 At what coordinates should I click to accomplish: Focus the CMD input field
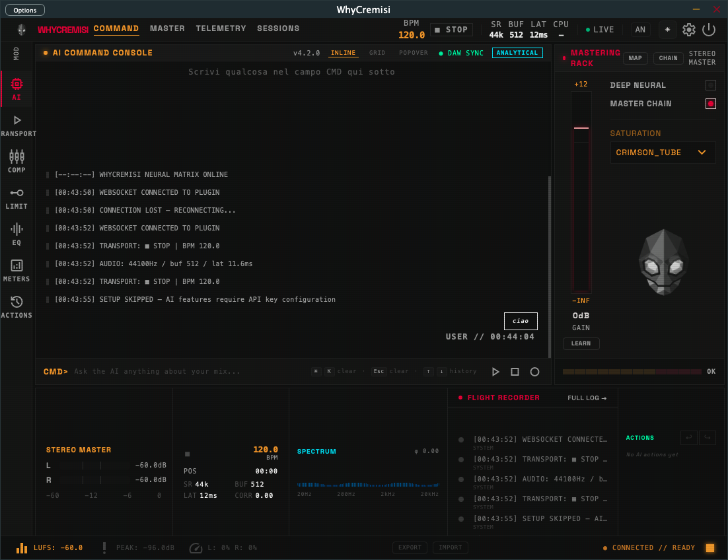pyautogui.click(x=190, y=371)
